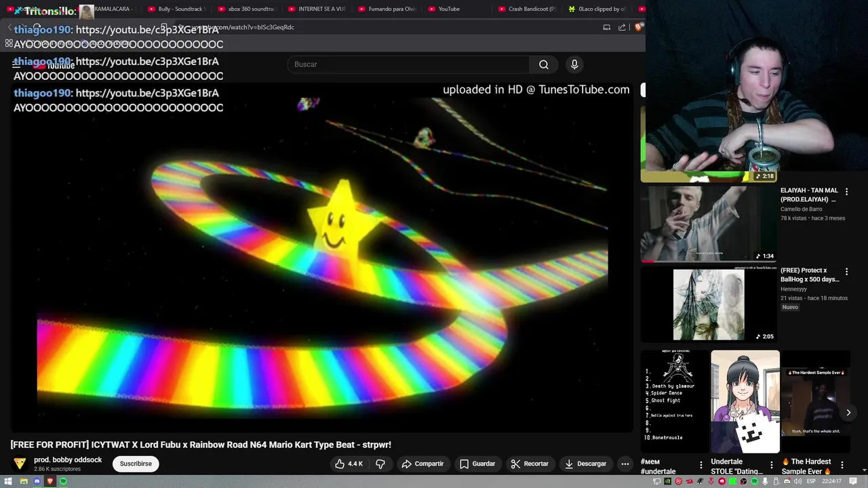Open ELAIAYAH - TAN MAL (PROD.ELAIAYAH) title
This screenshot has height=488, width=868.
click(x=809, y=195)
